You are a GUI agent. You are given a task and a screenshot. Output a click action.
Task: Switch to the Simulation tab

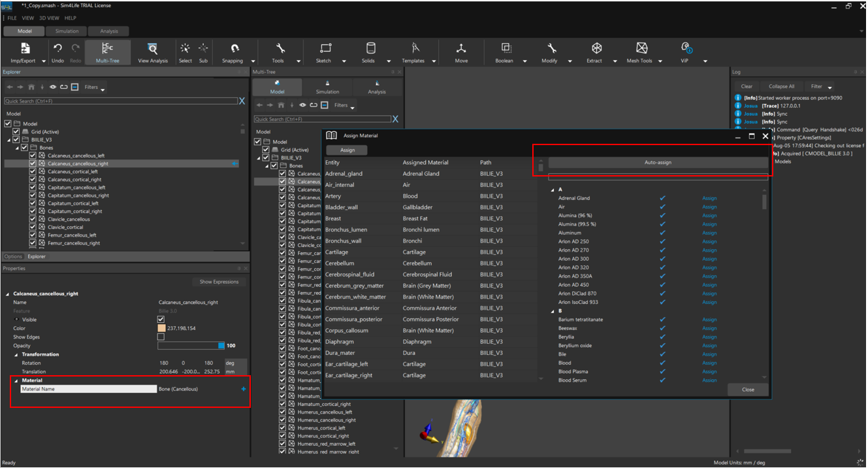click(x=67, y=31)
